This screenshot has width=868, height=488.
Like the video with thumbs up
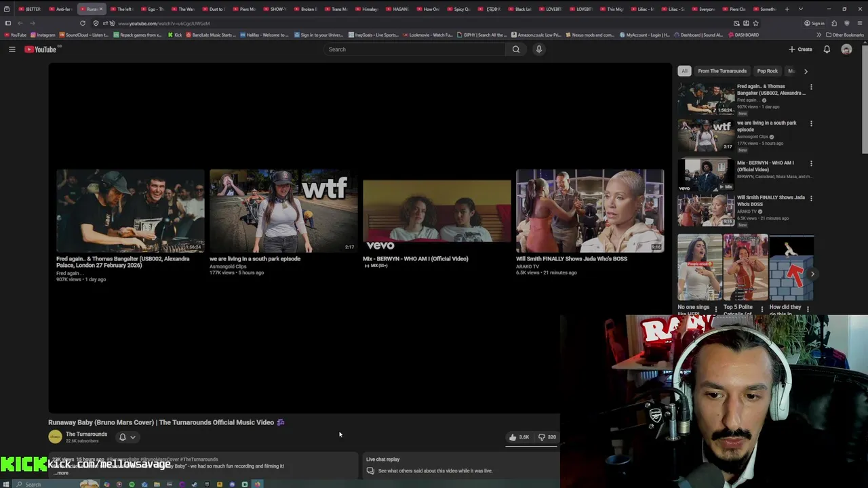click(x=519, y=437)
